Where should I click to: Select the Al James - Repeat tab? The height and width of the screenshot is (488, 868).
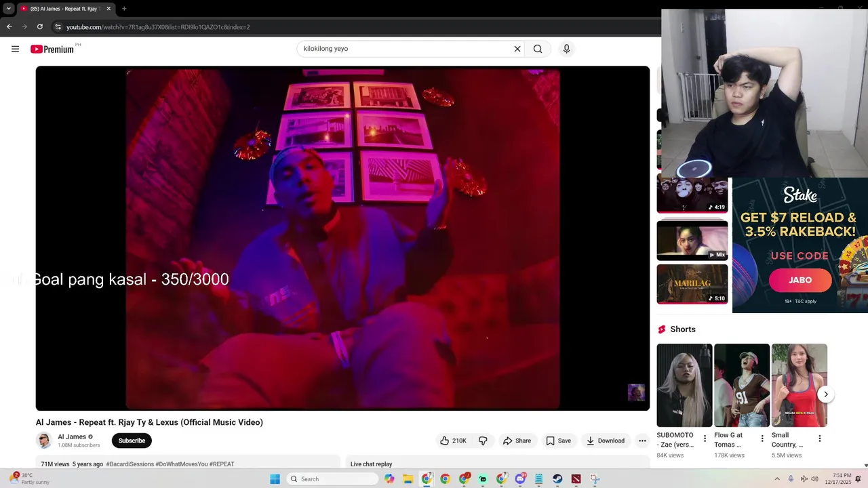65,9
